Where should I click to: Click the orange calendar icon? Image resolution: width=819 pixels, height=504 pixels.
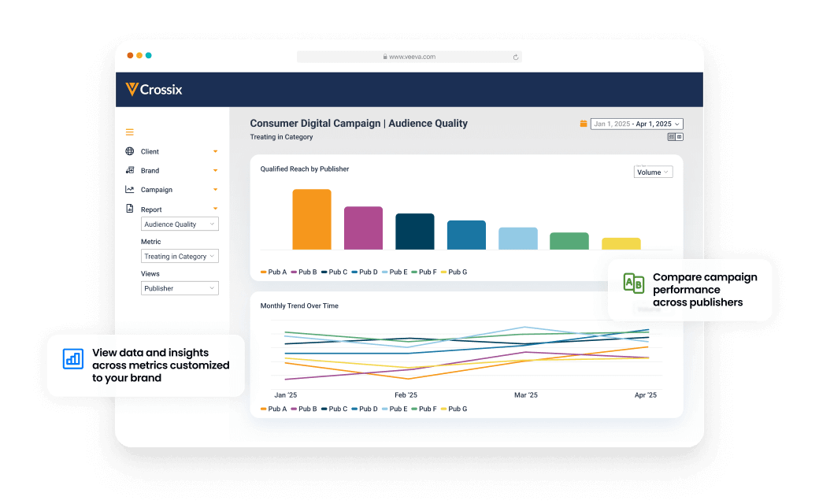point(584,124)
